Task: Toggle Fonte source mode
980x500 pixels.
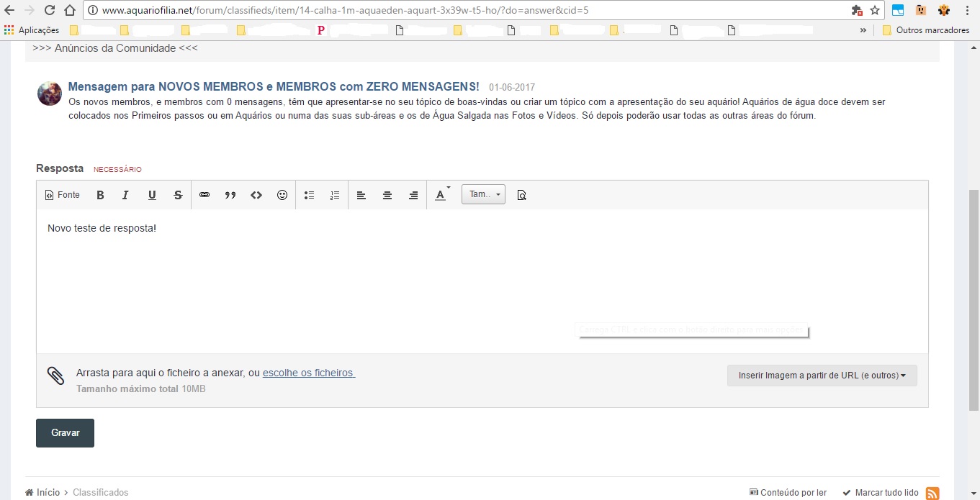Action: (x=63, y=195)
